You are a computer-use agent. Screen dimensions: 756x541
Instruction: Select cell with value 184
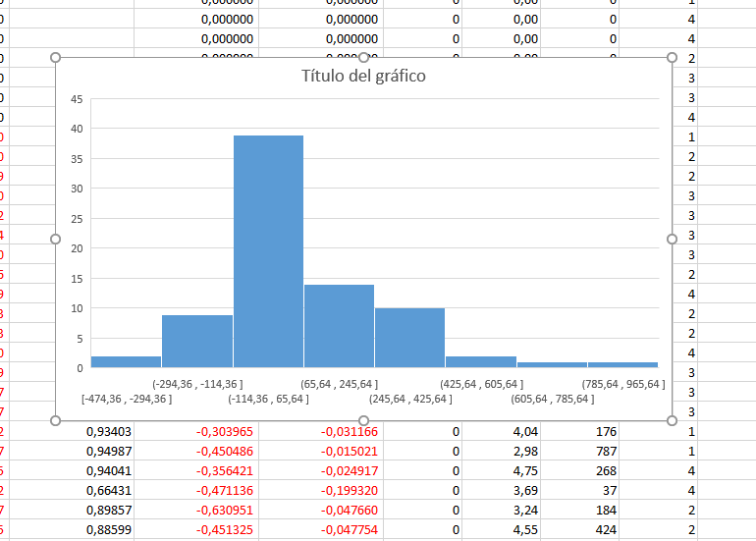[580, 511]
